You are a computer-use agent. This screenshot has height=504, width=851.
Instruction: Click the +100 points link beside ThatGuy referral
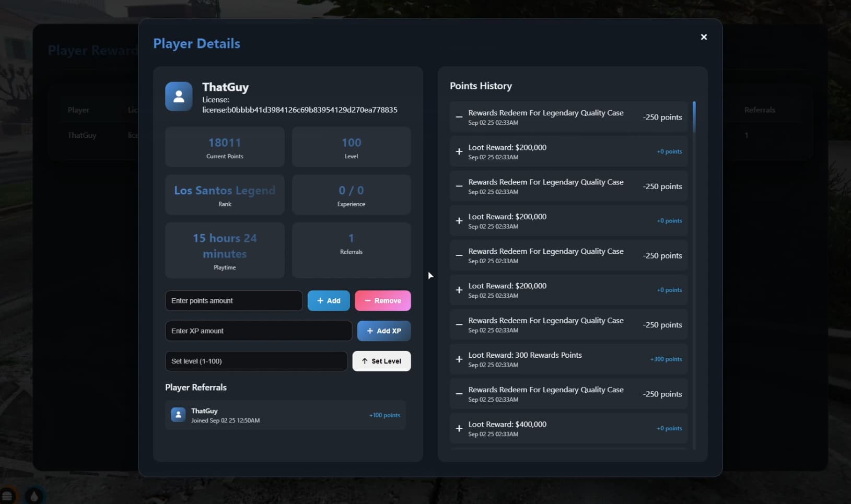(384, 415)
